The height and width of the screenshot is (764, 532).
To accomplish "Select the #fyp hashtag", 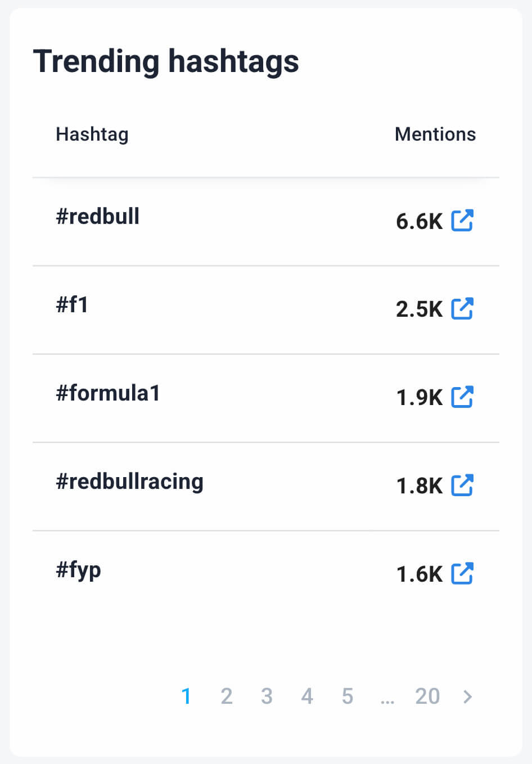I will pyautogui.click(x=78, y=570).
